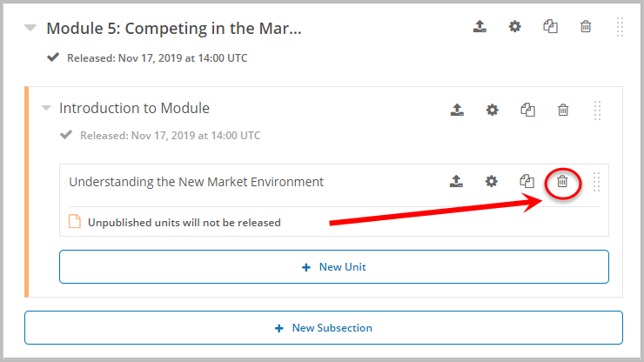This screenshot has height=362, width=644.
Task: Duplicate Understanding the New Market Environment unit
Action: click(527, 182)
